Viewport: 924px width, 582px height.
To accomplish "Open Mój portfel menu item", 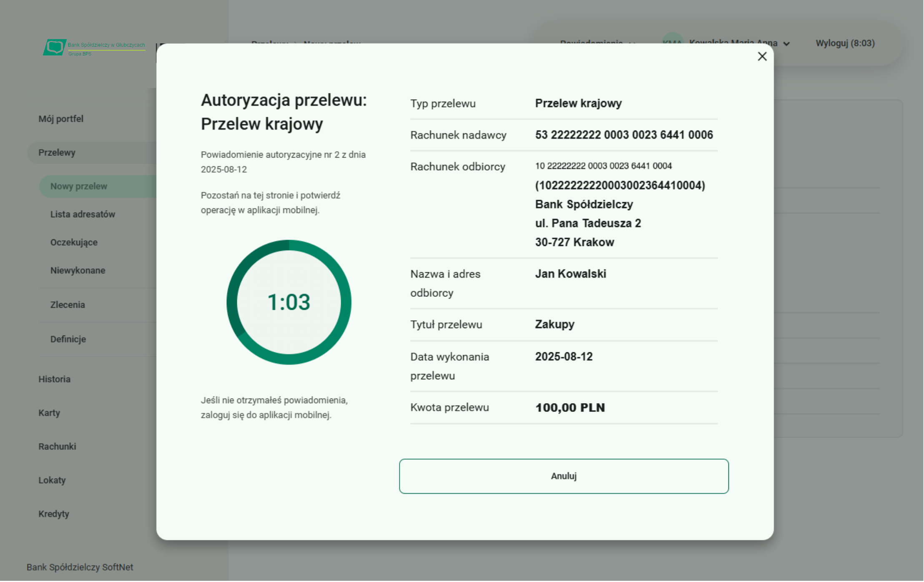I will 61,119.
